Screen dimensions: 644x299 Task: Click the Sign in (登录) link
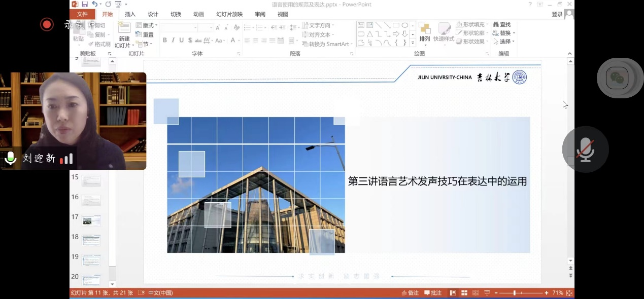557,14
